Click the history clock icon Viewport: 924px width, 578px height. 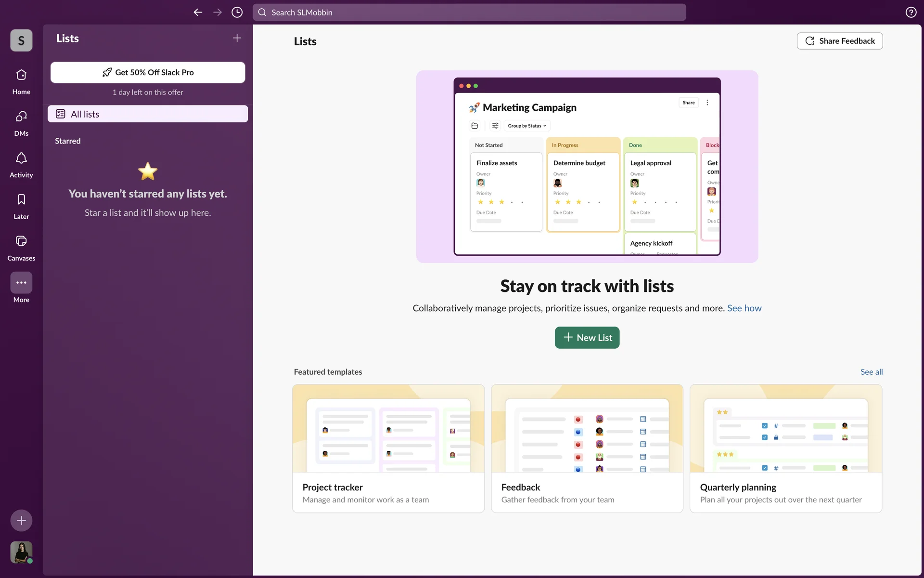point(237,13)
